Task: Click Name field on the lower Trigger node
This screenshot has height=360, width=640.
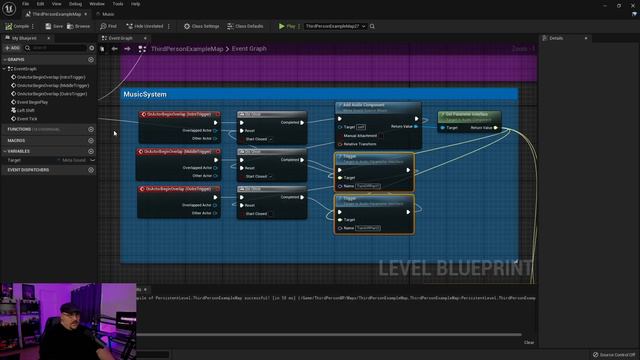Action: (368, 228)
